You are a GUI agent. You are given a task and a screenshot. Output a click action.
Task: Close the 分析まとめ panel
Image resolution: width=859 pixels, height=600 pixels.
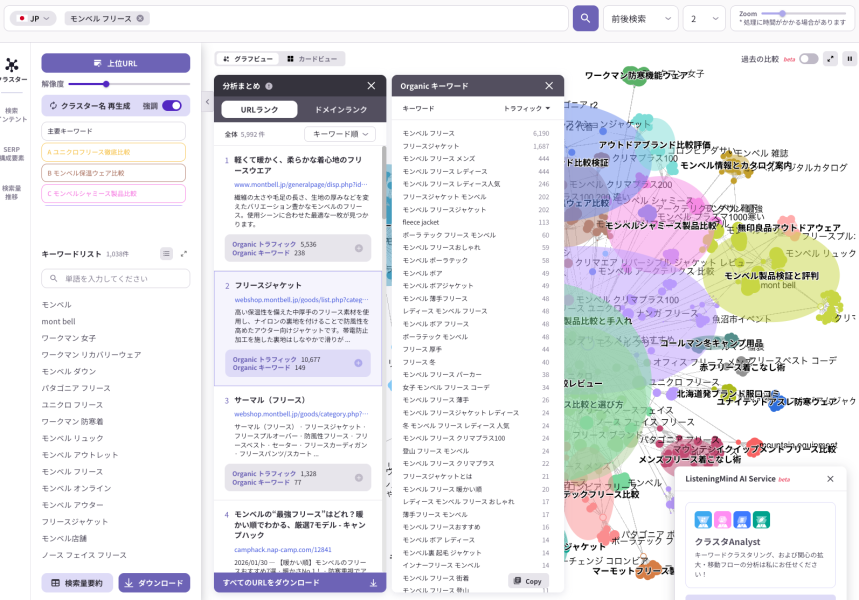371,85
